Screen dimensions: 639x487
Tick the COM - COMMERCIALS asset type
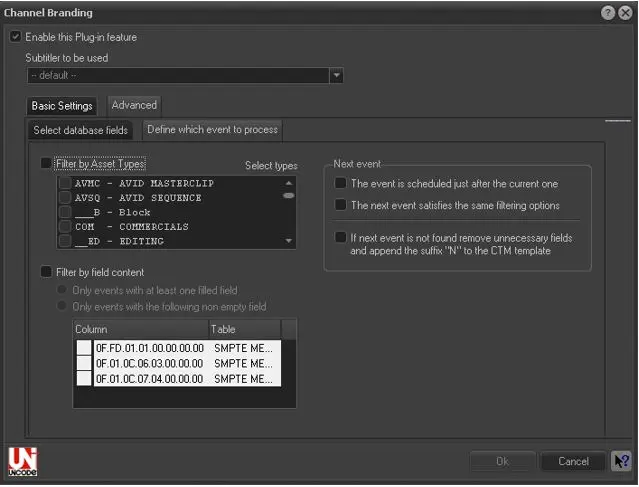click(65, 227)
